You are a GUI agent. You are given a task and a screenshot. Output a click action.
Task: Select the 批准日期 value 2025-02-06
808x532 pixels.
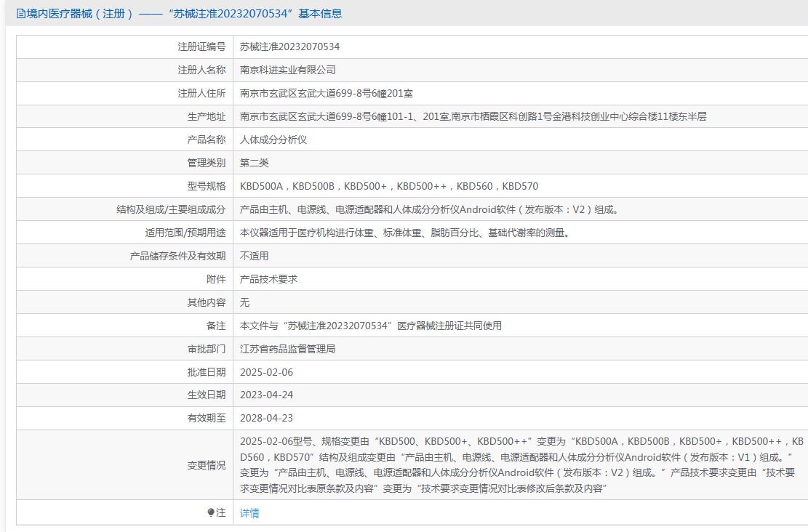tap(267, 372)
